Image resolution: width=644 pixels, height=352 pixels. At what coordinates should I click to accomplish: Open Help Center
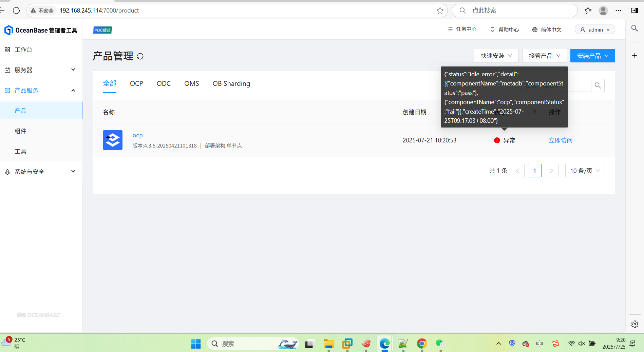coord(505,30)
